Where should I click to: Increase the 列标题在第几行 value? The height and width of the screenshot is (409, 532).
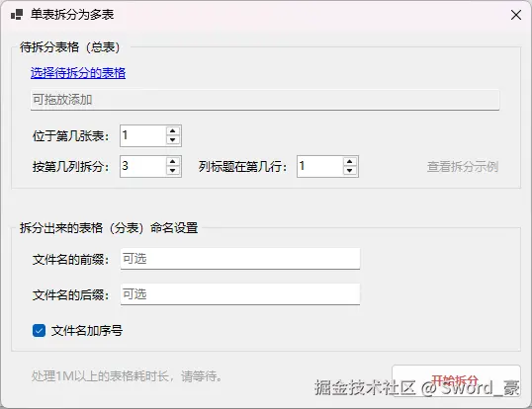350,161
